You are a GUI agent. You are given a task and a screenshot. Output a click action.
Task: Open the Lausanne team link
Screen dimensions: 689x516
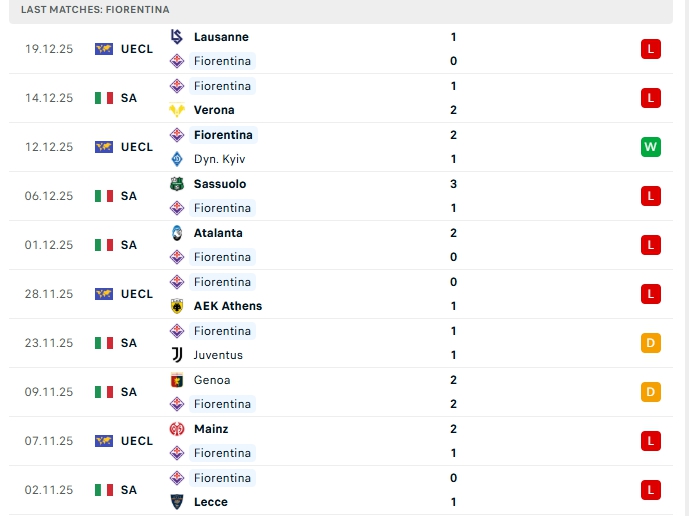pos(221,37)
